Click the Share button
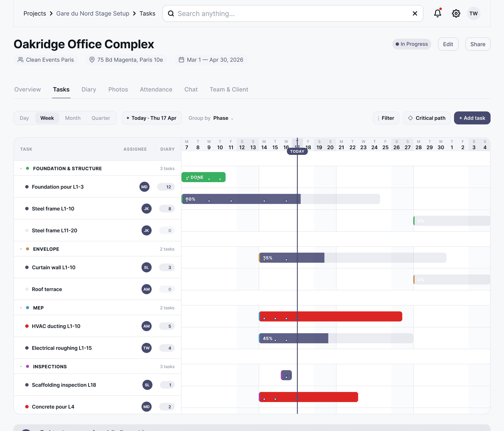Screen dimensions: 504x431 [478, 44]
